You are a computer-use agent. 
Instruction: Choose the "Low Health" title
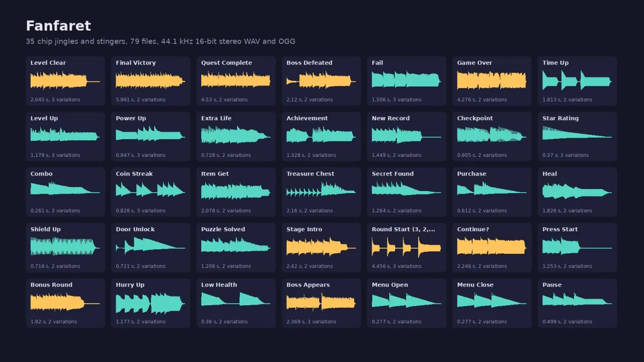pyautogui.click(x=219, y=285)
